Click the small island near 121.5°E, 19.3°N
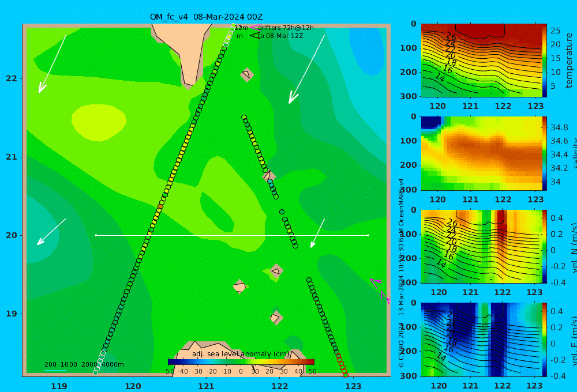This screenshot has width=577, height=392. pyautogui.click(x=239, y=287)
